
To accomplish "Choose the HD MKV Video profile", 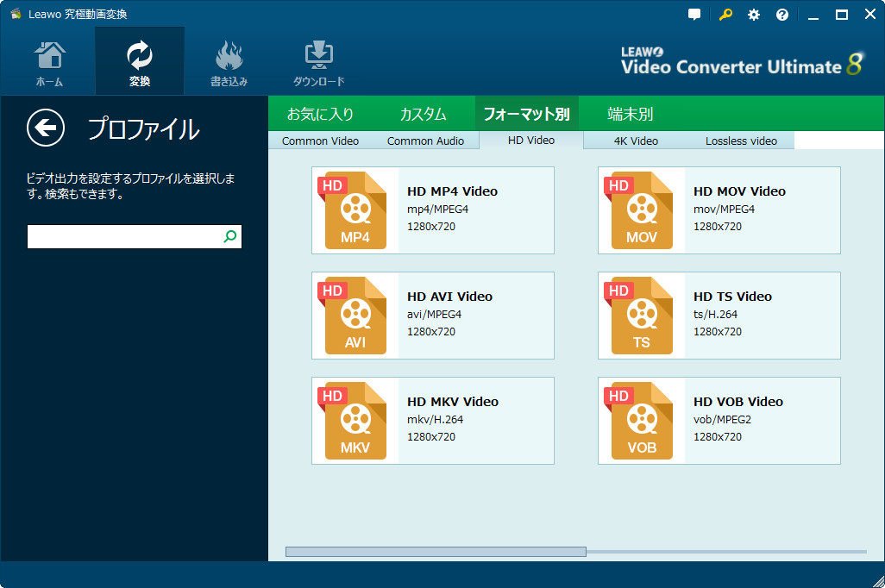I will point(432,421).
